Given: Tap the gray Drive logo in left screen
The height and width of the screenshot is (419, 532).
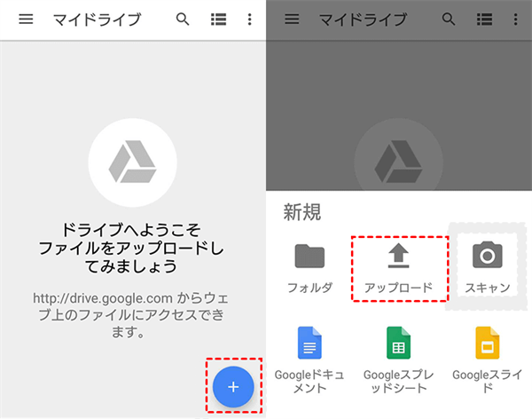Looking at the screenshot, I should 133,162.
